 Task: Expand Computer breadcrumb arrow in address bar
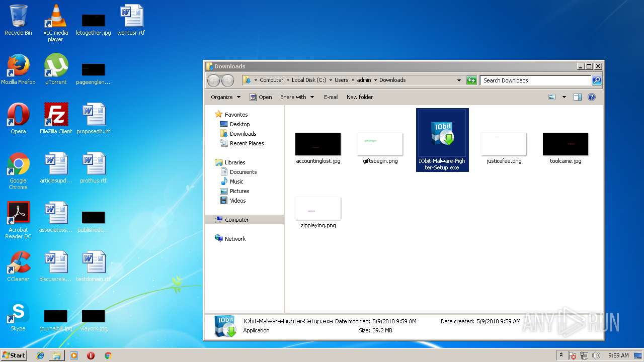(x=288, y=80)
